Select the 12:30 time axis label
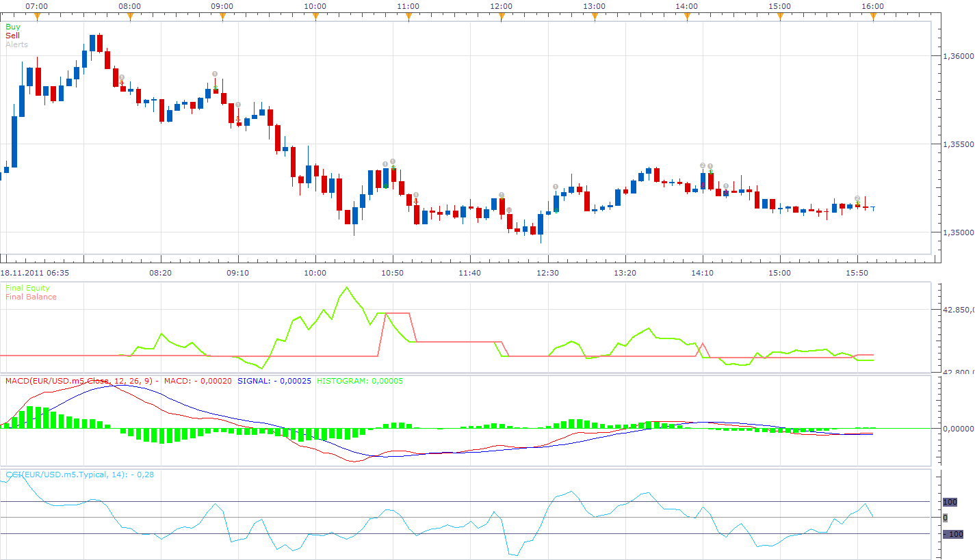This screenshot has height=560, width=975. coord(548,272)
